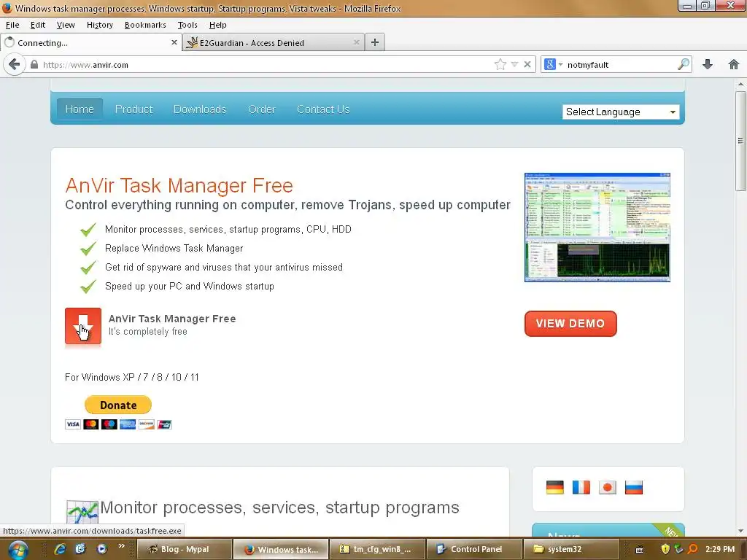Go to the Firefox home page icon

click(734, 64)
